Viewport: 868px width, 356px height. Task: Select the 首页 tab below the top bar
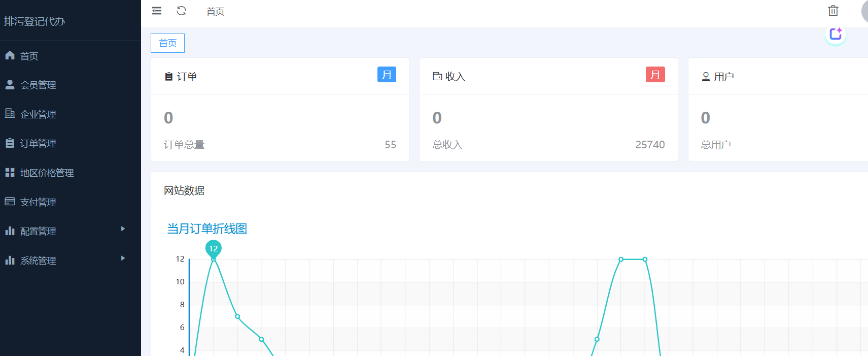coord(167,43)
